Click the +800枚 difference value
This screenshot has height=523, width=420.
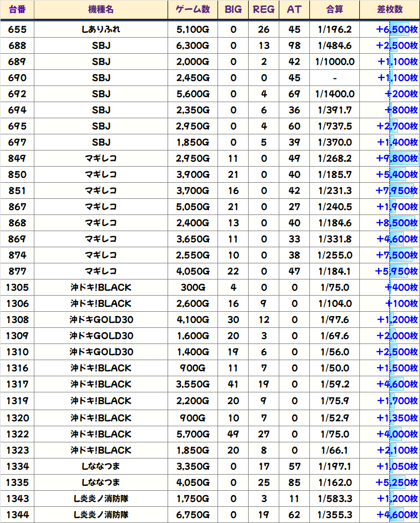click(x=401, y=110)
